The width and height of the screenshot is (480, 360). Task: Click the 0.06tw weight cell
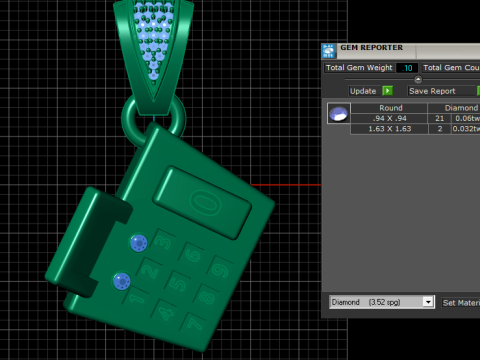pos(466,118)
